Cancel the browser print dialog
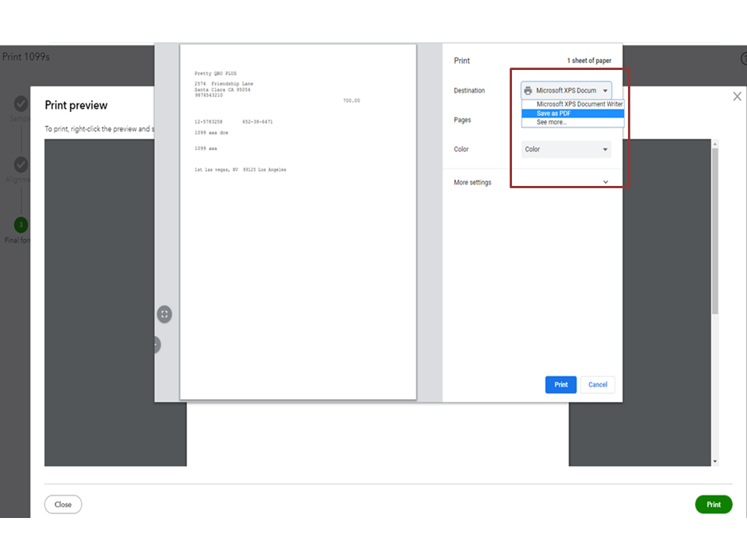Image resolution: width=747 pixels, height=560 pixels. (x=598, y=385)
